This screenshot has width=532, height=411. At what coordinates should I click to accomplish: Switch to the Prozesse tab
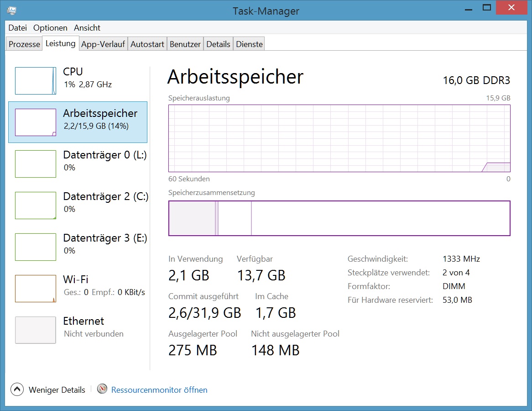coord(25,44)
